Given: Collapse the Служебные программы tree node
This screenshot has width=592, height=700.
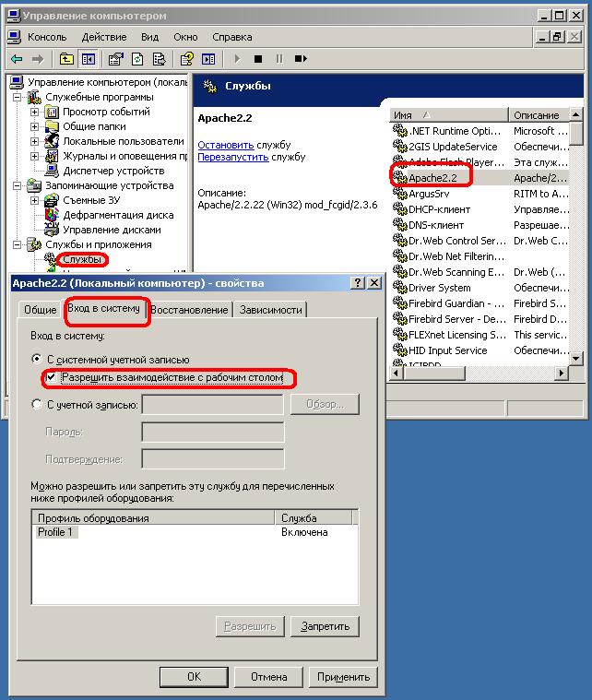Looking at the screenshot, I should (17, 97).
